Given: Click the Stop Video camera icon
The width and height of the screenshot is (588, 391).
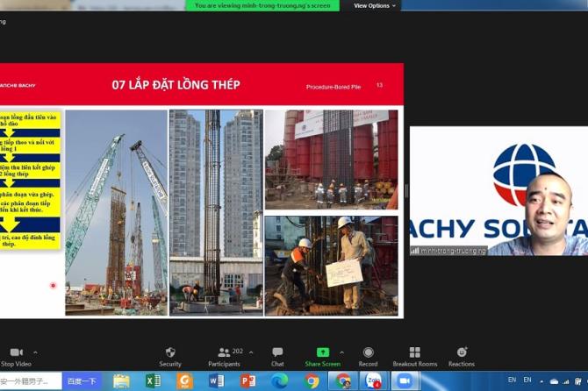Looking at the screenshot, I should (16, 352).
